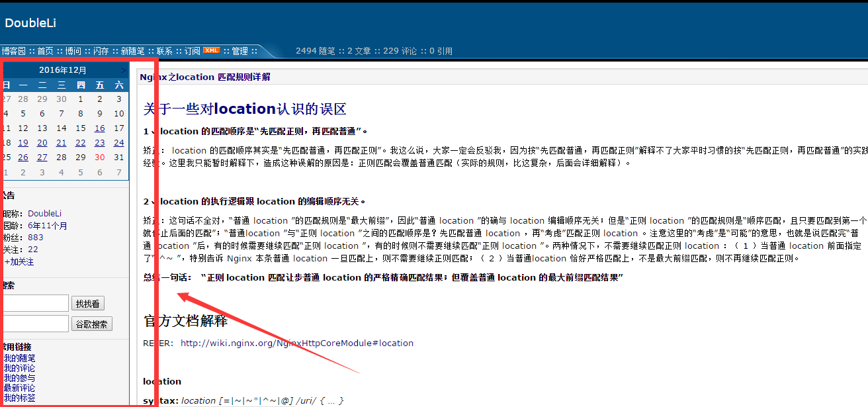Click the orange XML feed icon
Image resolution: width=868 pixels, height=407 pixels.
(x=211, y=51)
